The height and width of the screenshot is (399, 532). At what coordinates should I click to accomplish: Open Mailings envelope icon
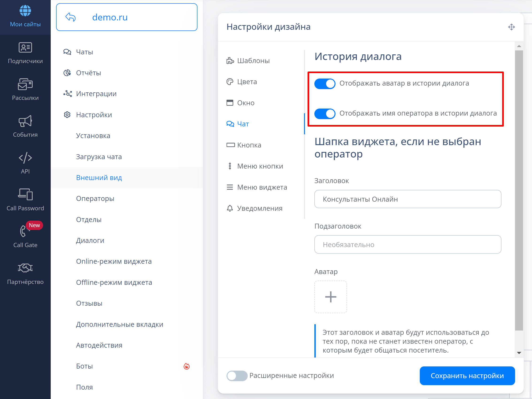click(x=25, y=84)
